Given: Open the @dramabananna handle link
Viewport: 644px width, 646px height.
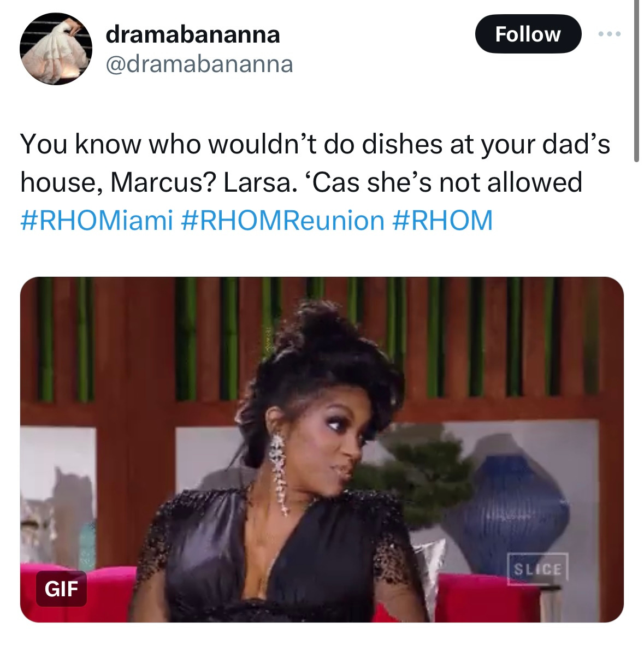Looking at the screenshot, I should coord(199,64).
